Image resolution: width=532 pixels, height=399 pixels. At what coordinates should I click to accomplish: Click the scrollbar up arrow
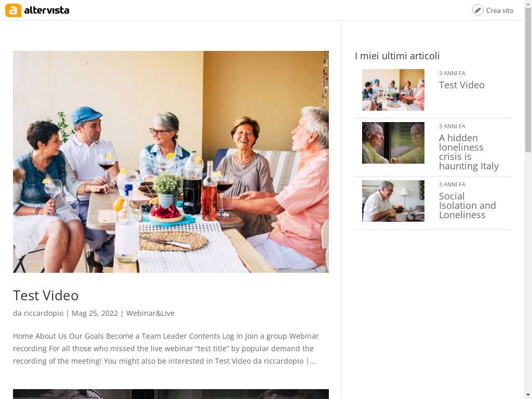tap(528, 3)
